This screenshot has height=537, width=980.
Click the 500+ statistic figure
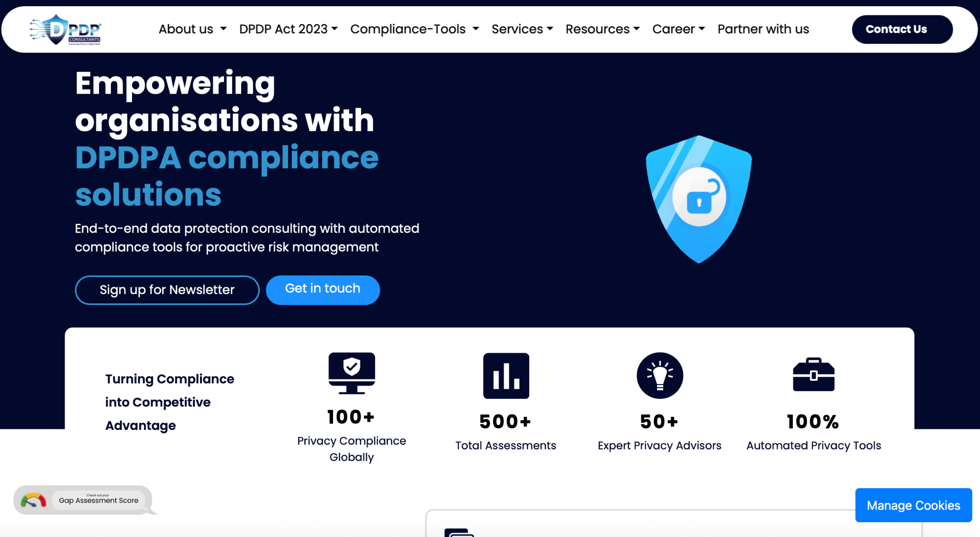tap(506, 422)
